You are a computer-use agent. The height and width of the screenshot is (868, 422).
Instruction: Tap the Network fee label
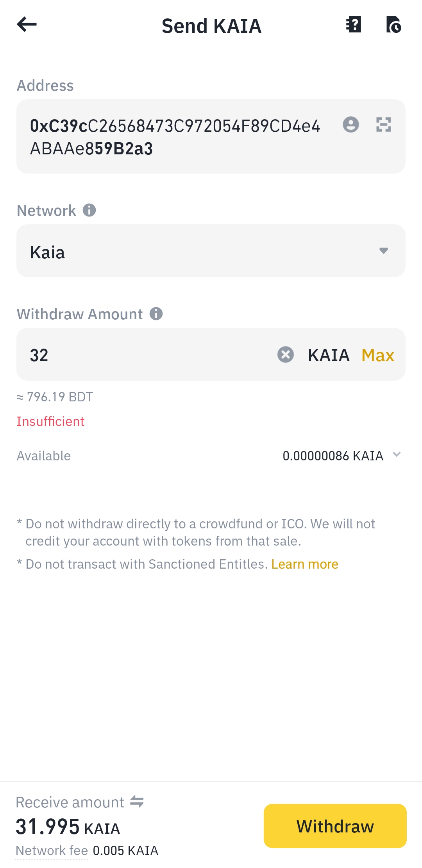52,851
